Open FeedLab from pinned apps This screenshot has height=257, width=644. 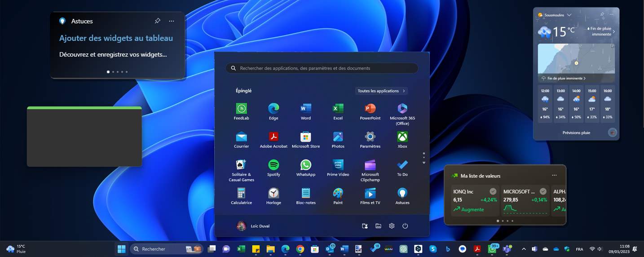coord(242,112)
